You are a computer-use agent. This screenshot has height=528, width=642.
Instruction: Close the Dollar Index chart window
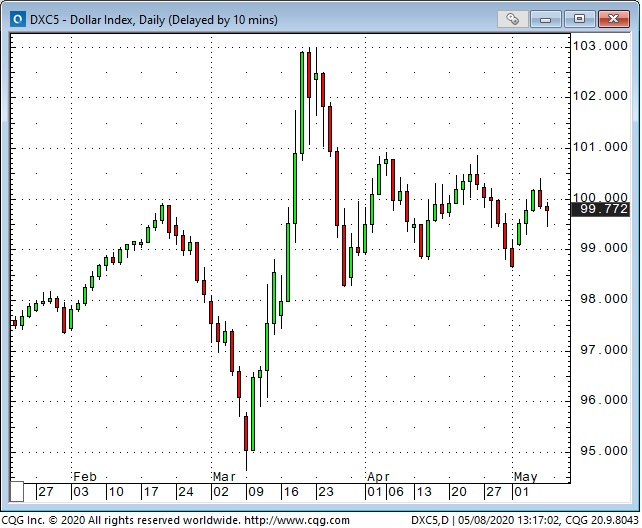(x=613, y=19)
